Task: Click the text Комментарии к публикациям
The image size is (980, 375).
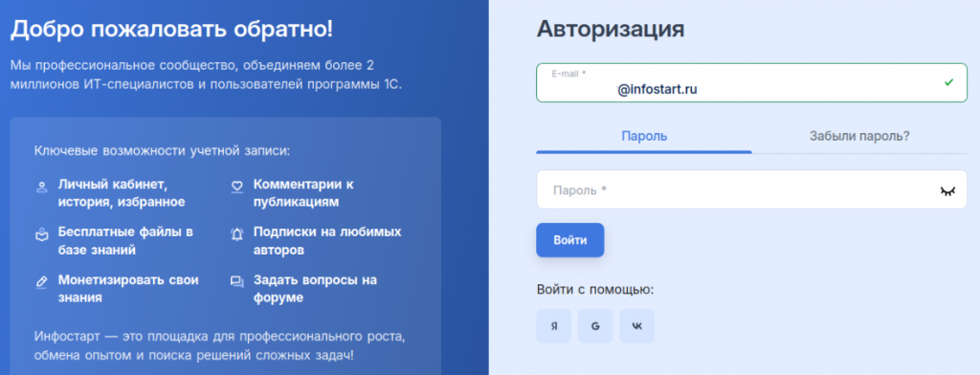Action: [303, 193]
